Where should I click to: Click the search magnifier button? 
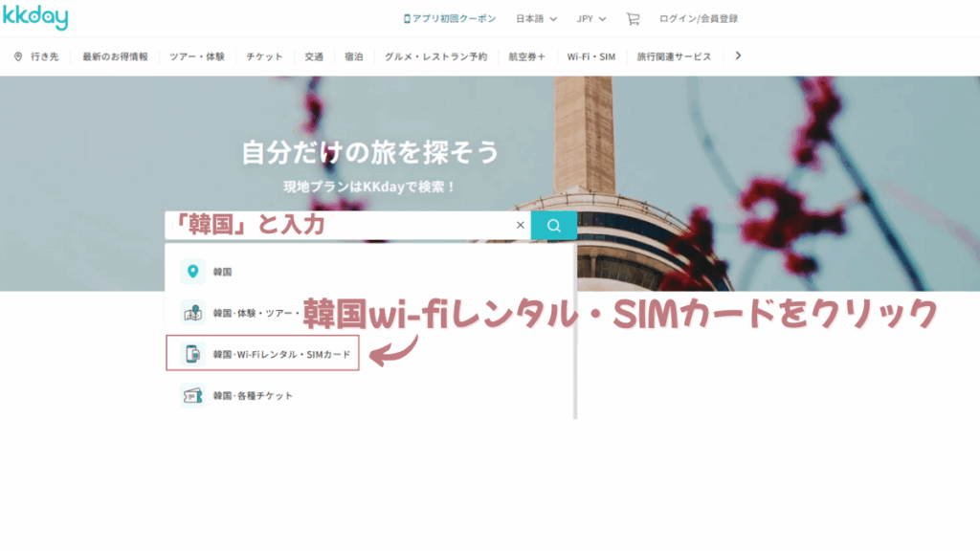(554, 226)
